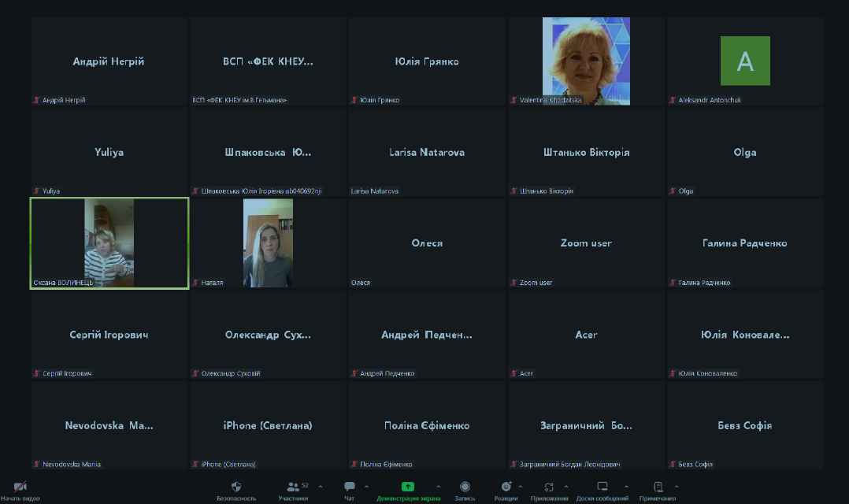This screenshot has height=504, width=849.
Task: Open the Whiteboards icon
Action: (x=602, y=487)
